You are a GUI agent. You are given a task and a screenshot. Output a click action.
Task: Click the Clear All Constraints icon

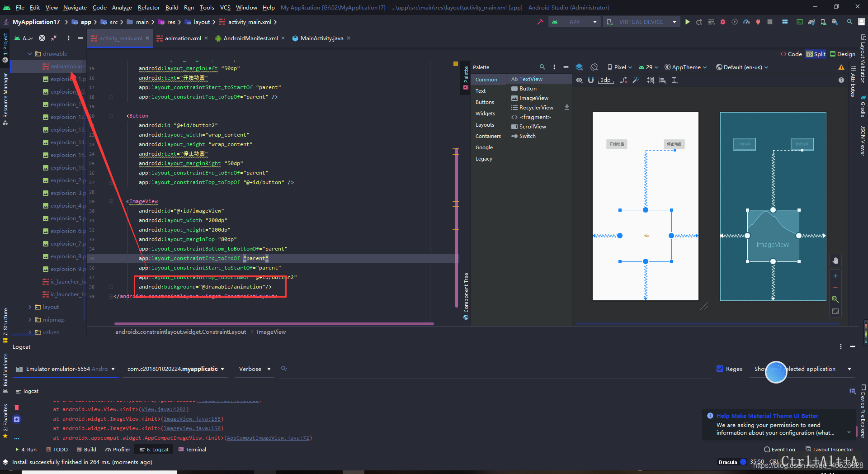pos(624,80)
